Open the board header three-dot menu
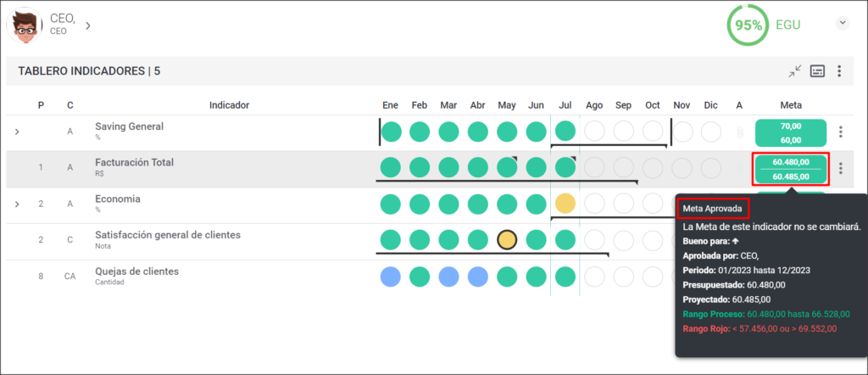The width and height of the screenshot is (868, 375). tap(839, 71)
